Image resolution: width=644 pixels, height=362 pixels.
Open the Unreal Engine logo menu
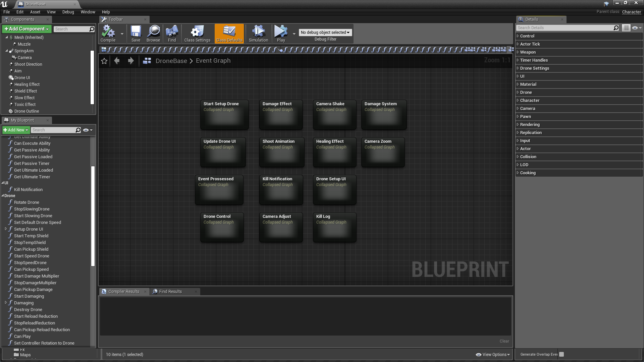point(5,4)
